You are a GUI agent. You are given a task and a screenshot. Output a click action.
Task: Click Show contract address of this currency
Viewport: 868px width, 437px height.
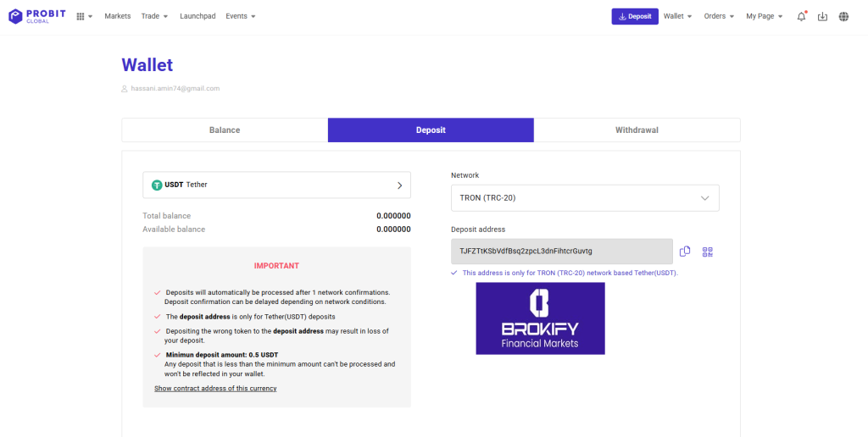point(215,389)
